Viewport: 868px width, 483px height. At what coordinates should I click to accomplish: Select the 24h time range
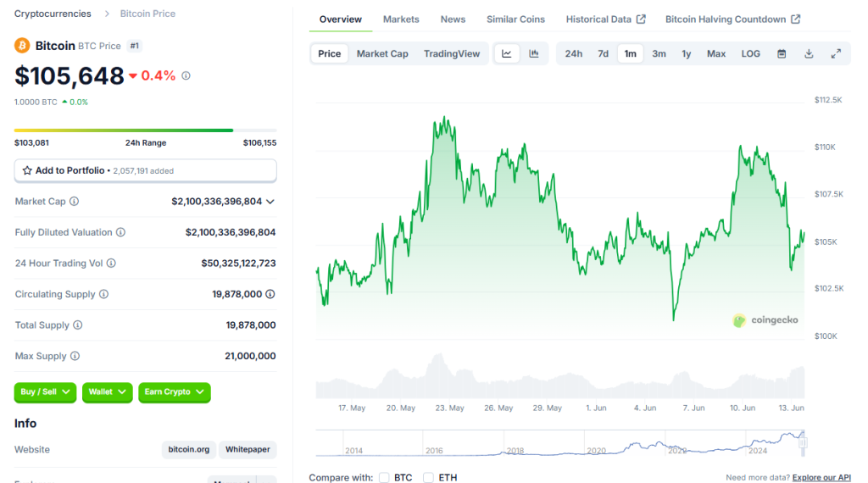click(x=574, y=53)
